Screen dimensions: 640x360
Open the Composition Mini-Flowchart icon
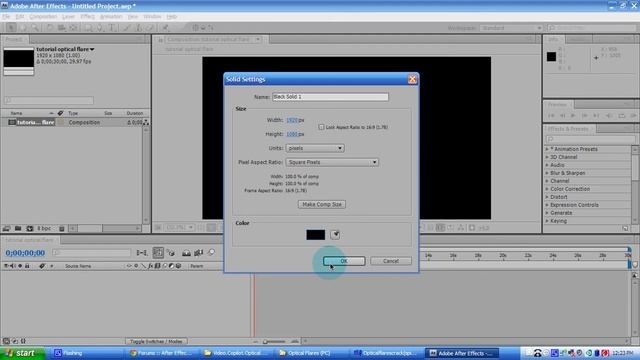tap(142, 253)
